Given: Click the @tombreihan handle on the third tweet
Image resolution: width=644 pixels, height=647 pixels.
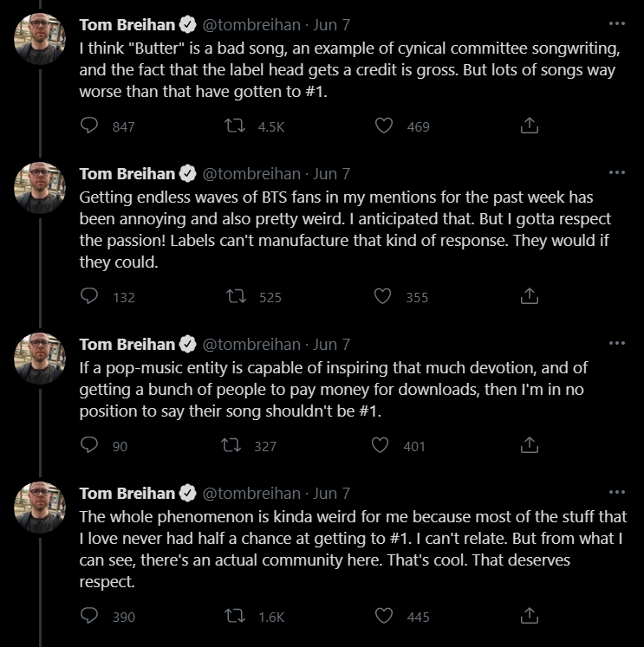Looking at the screenshot, I should 252,344.
